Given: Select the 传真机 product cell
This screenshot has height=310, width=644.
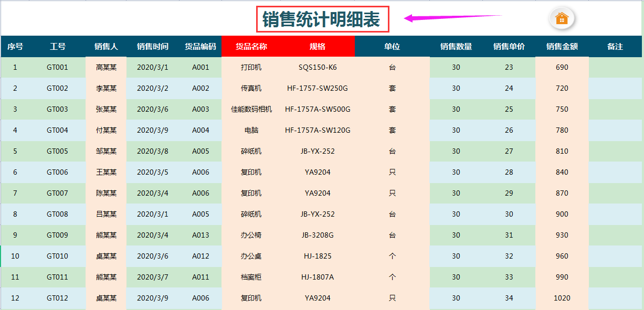Looking at the screenshot, I should (x=251, y=88).
